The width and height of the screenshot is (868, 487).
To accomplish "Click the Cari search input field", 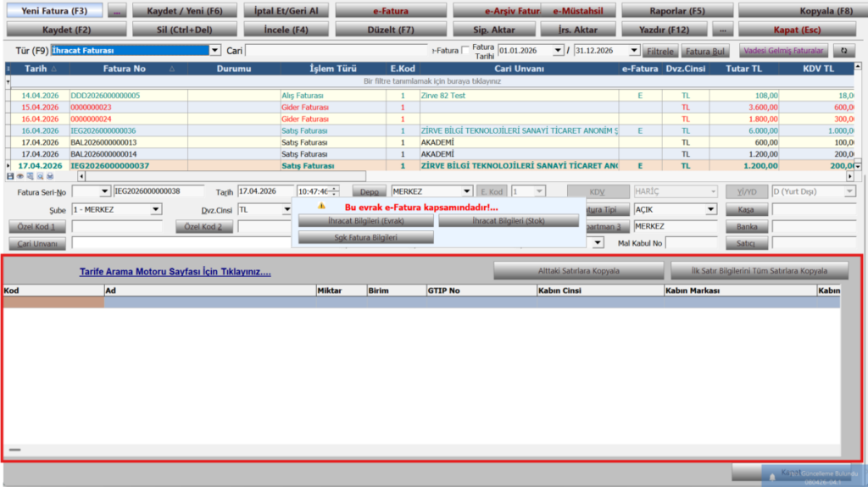I will 337,50.
